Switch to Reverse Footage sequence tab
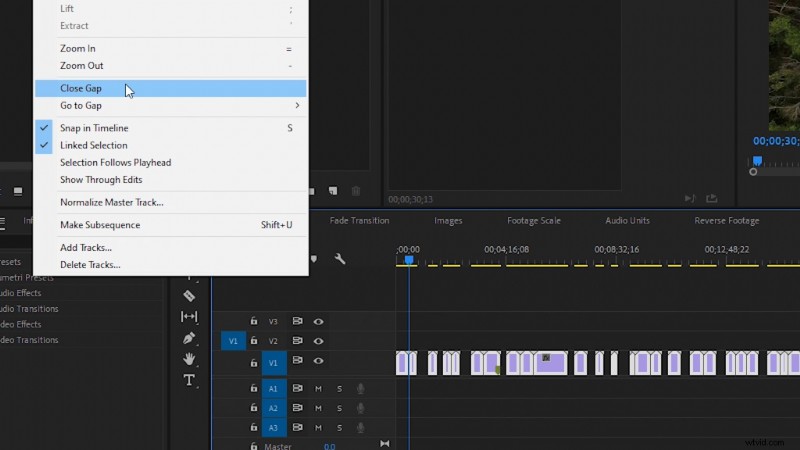 click(727, 220)
